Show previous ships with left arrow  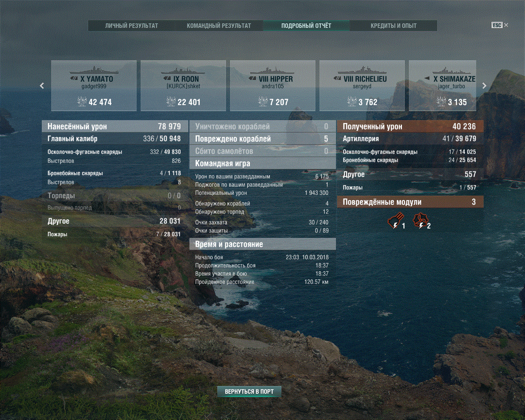[42, 85]
